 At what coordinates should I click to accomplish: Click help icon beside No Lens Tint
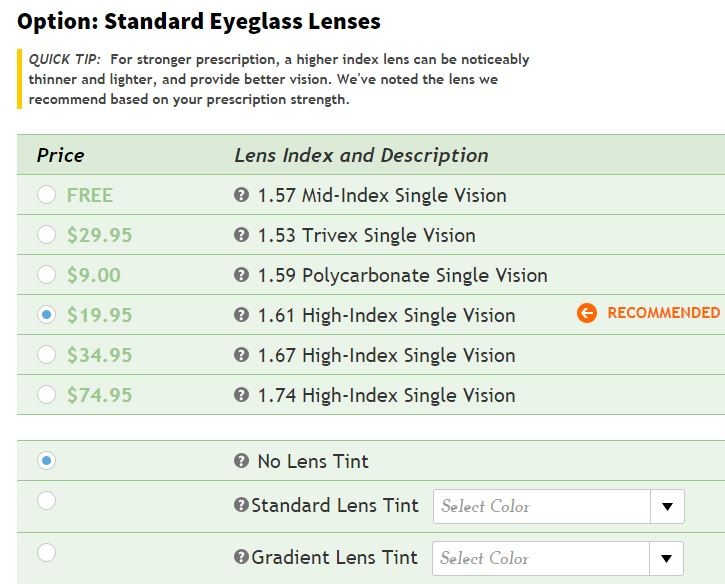(241, 461)
